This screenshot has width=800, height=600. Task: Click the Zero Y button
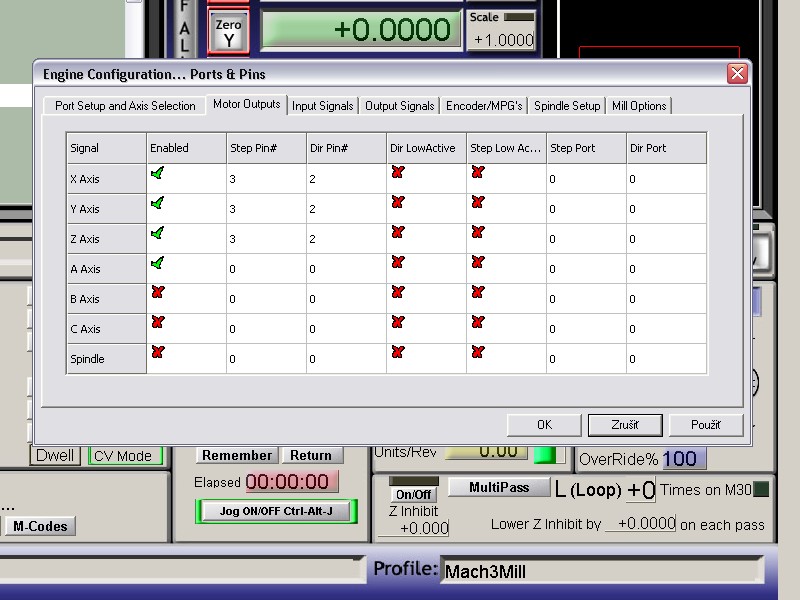pyautogui.click(x=229, y=33)
